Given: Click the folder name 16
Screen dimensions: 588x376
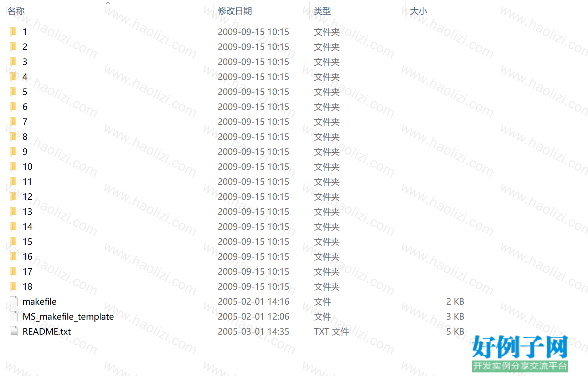Looking at the screenshot, I should (x=27, y=256).
